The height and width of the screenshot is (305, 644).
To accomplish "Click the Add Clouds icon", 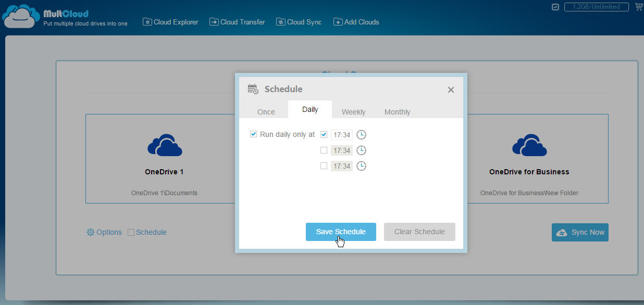I will [x=338, y=22].
